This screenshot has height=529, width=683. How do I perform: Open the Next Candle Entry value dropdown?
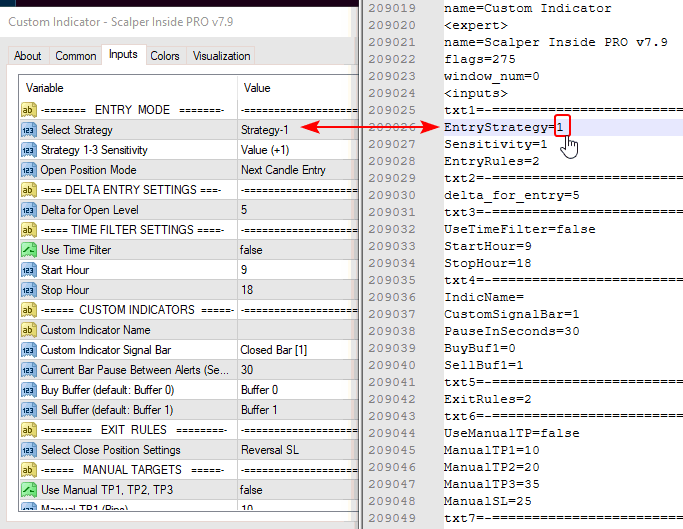298,170
